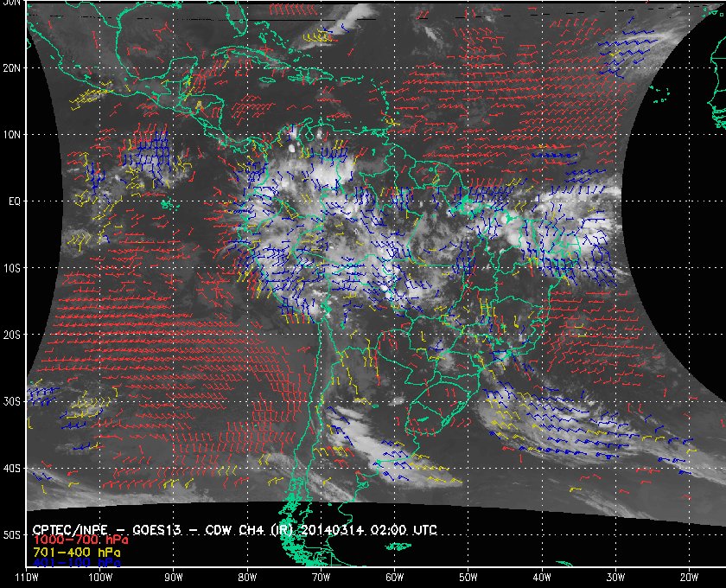726x588 pixels.
Task: Click the "50W" longitude label
Action: [468, 578]
